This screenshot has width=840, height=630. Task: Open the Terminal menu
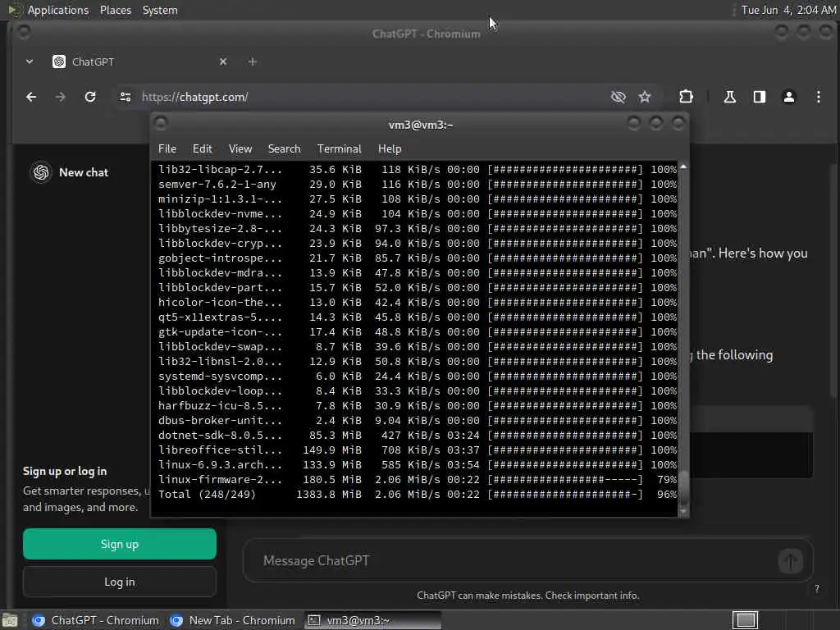[339, 149]
